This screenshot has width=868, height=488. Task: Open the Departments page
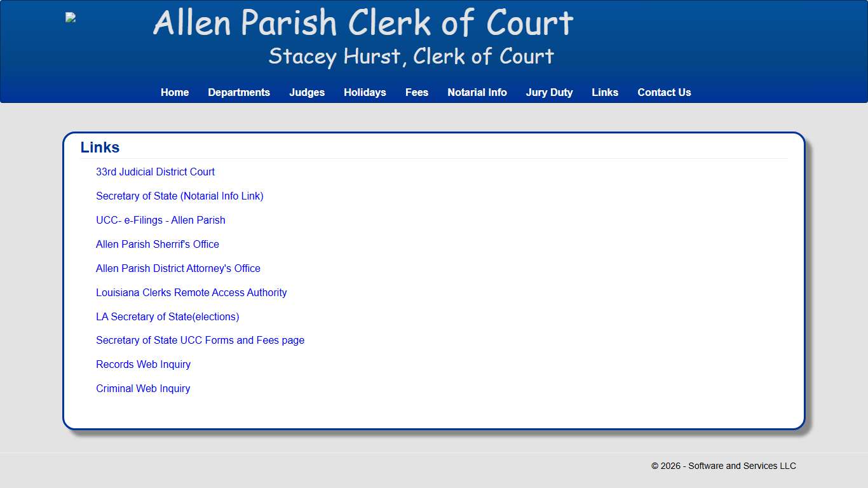click(239, 92)
